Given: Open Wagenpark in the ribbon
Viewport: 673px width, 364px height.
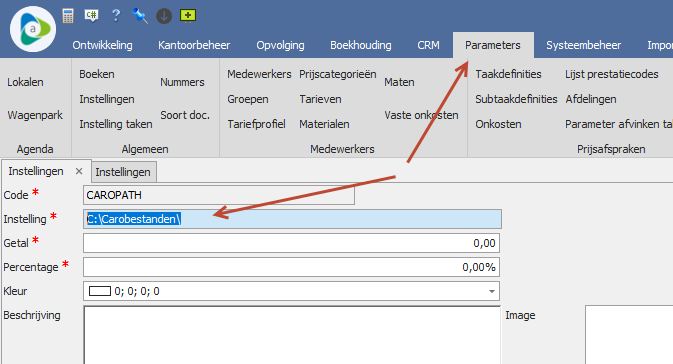Looking at the screenshot, I should point(35,115).
